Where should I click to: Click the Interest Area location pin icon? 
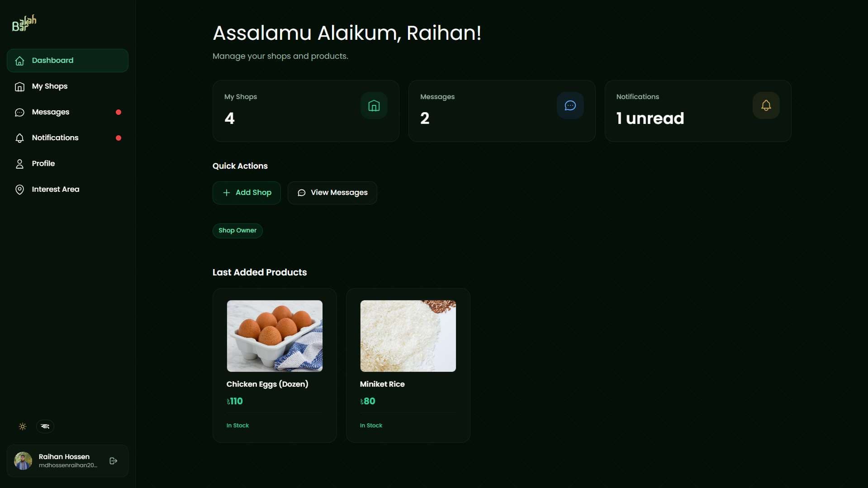click(19, 189)
